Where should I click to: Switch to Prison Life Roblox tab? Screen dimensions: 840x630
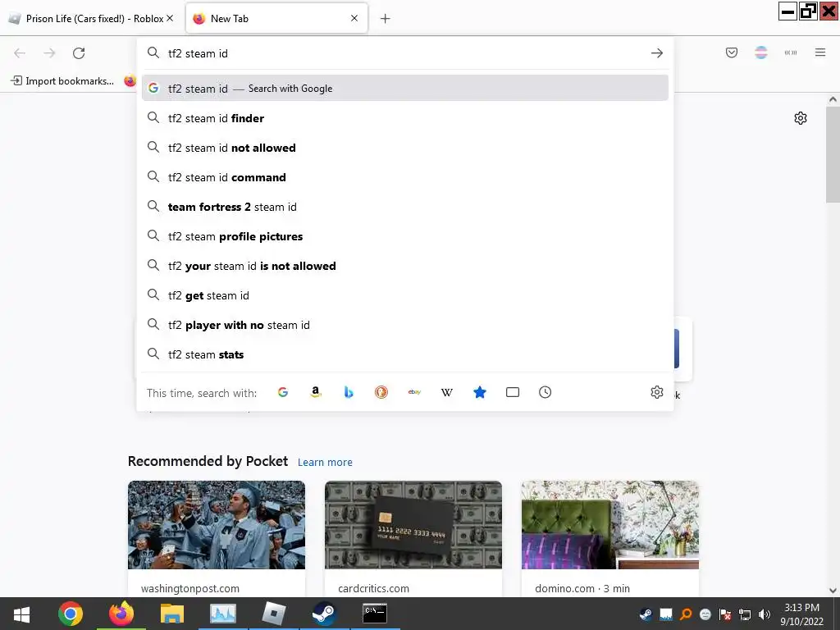[92, 18]
